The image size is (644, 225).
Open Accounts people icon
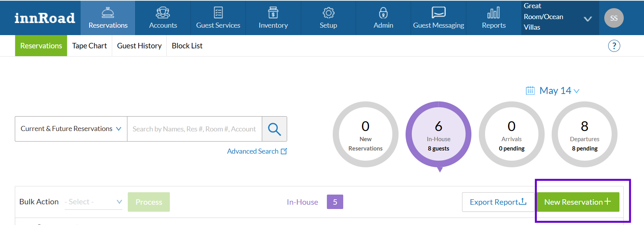tap(163, 13)
